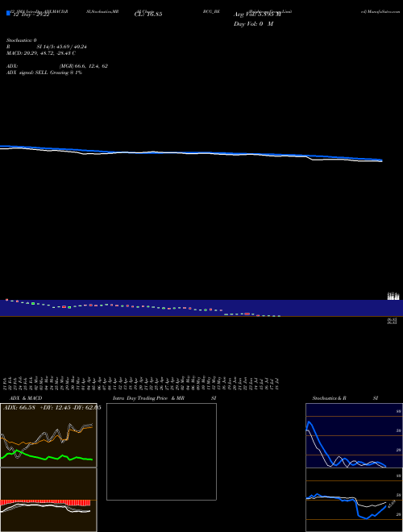Image resolution: width=403 pixels, height=532 pixels.
Task: Click the 'Stochastics & R' panel title
Action: (x=329, y=398)
